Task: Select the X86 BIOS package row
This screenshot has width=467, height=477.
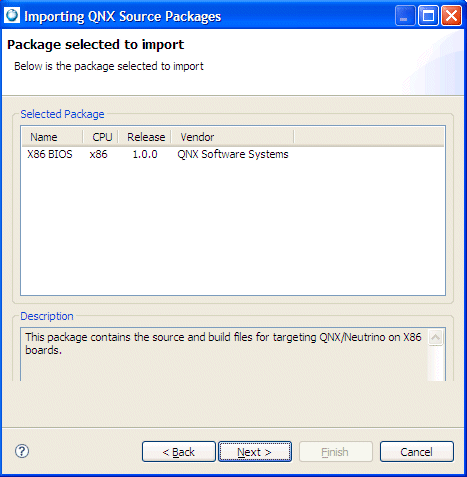Action: tap(233, 154)
